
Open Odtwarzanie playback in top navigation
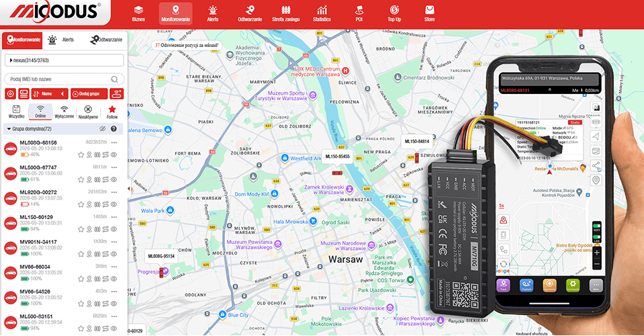[x=250, y=13]
